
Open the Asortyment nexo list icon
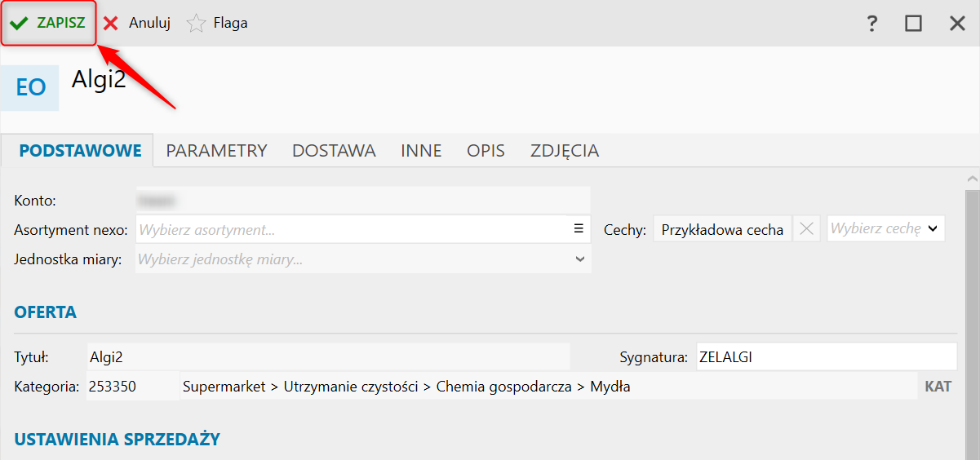(x=579, y=229)
